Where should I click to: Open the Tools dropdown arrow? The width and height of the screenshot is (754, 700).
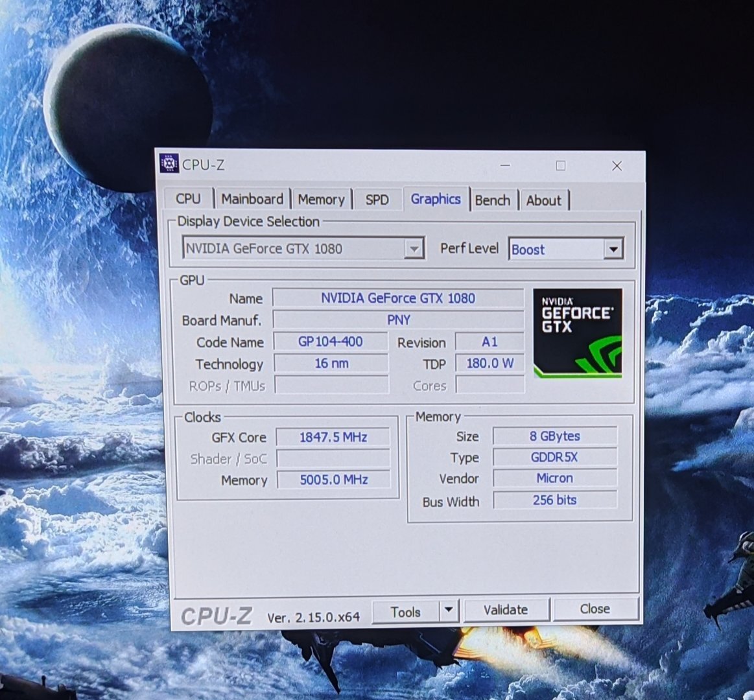pos(449,610)
